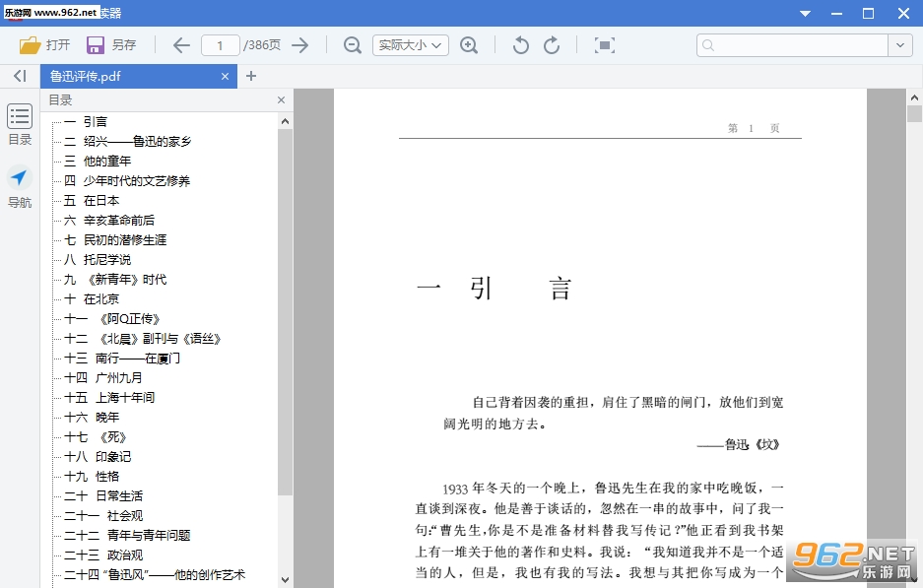Go to the next page arrow
Viewport: 923px width, 588px height.
click(x=300, y=45)
